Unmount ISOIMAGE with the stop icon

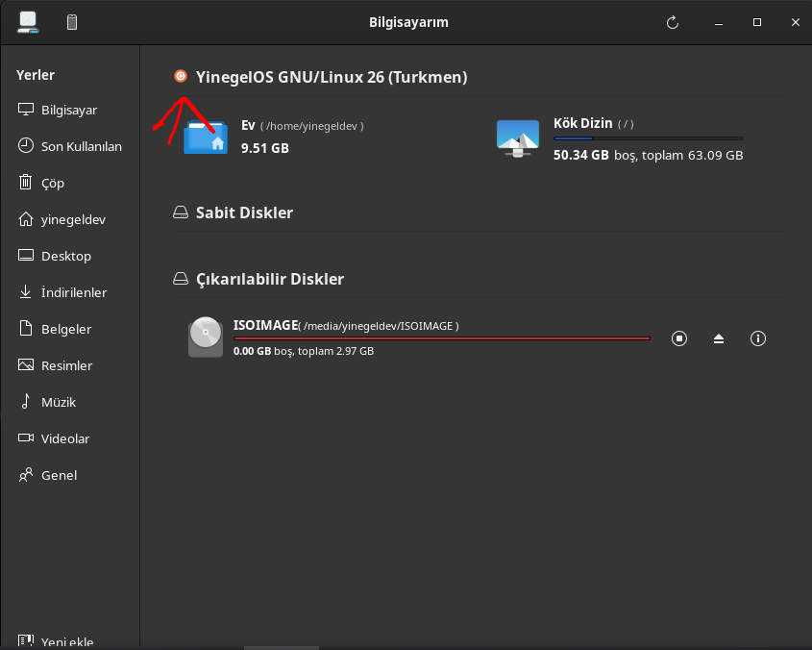pyautogui.click(x=679, y=338)
